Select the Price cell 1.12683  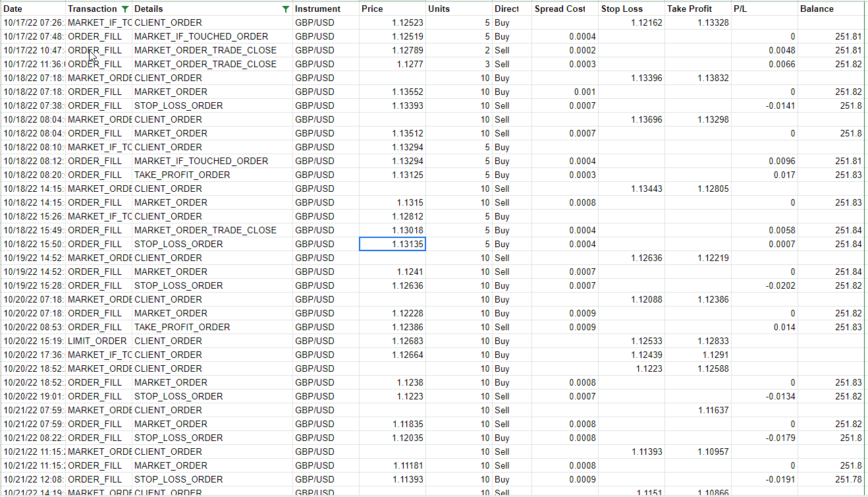[392, 341]
